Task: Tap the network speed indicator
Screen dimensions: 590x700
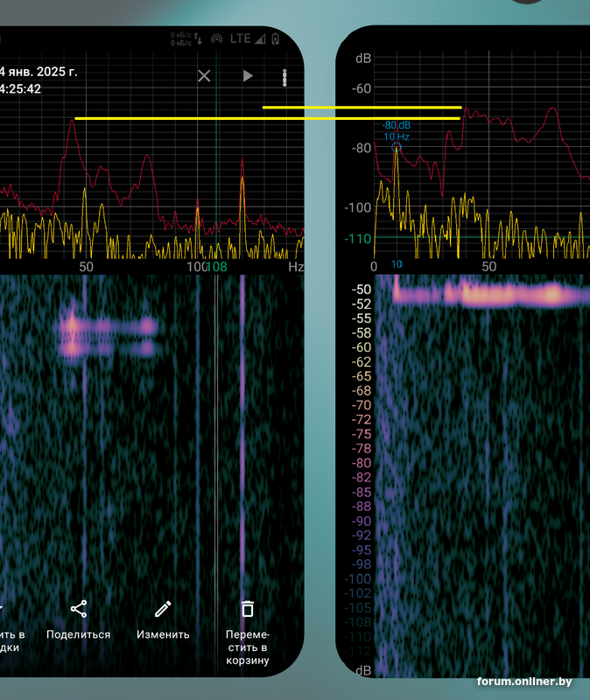Action: point(186,38)
